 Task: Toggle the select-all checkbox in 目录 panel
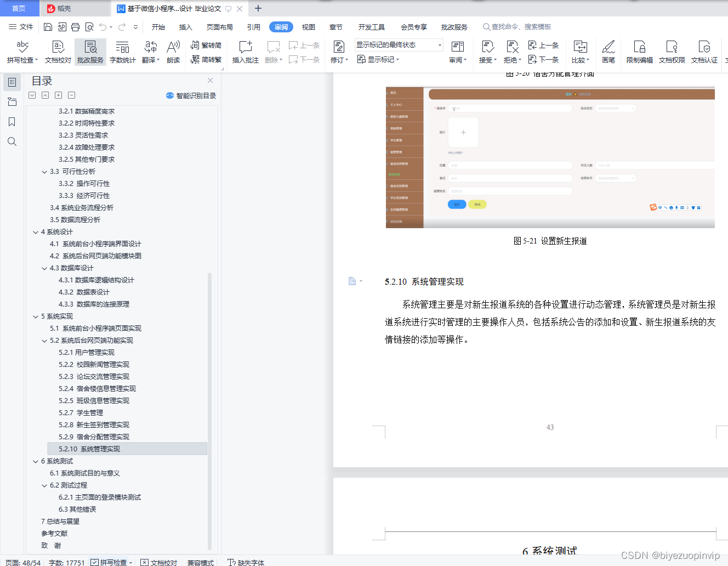(32, 95)
